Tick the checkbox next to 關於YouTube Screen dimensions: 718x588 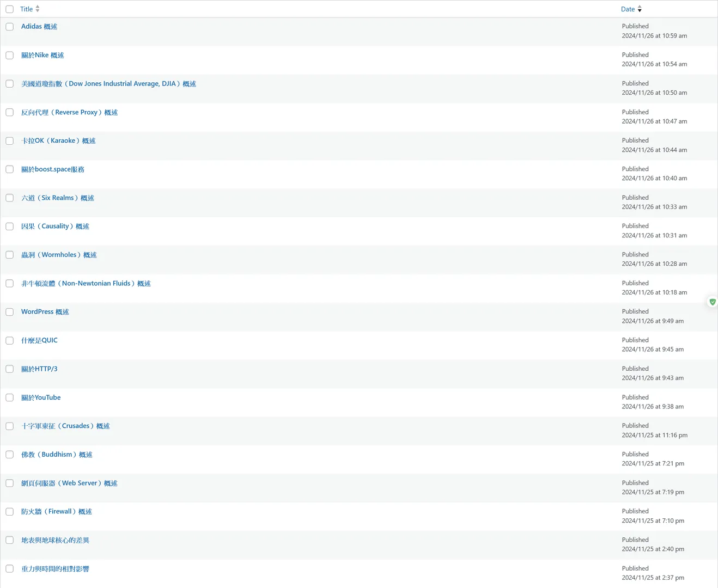pos(10,398)
